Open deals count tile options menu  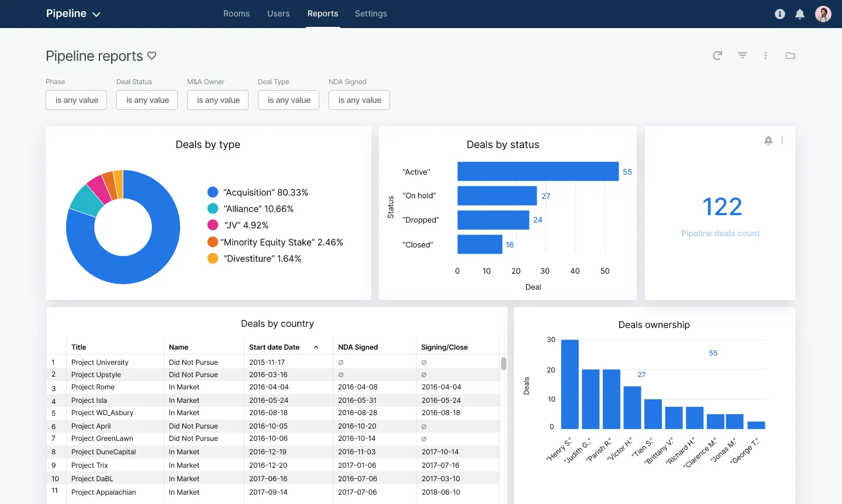(782, 140)
